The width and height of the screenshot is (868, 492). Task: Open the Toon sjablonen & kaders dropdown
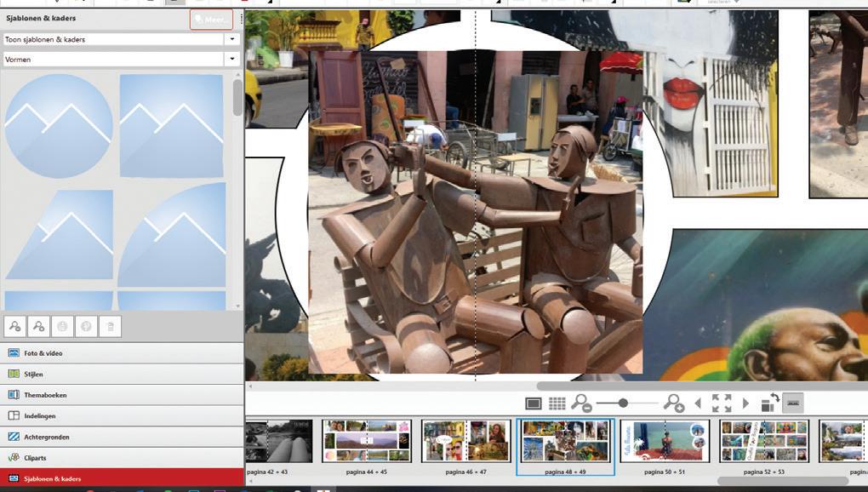pyautogui.click(x=232, y=39)
